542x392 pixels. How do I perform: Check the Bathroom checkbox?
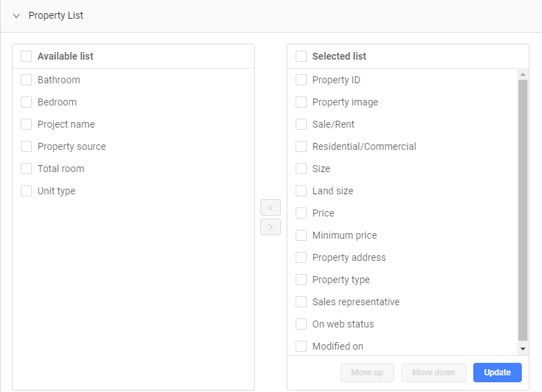click(x=26, y=80)
